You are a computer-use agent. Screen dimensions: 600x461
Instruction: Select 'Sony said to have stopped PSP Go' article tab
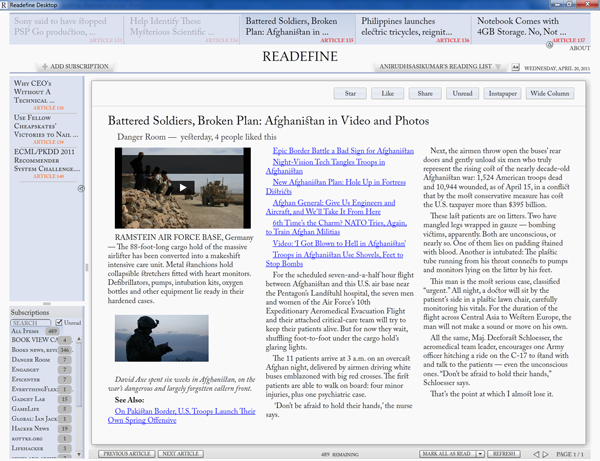click(x=66, y=29)
